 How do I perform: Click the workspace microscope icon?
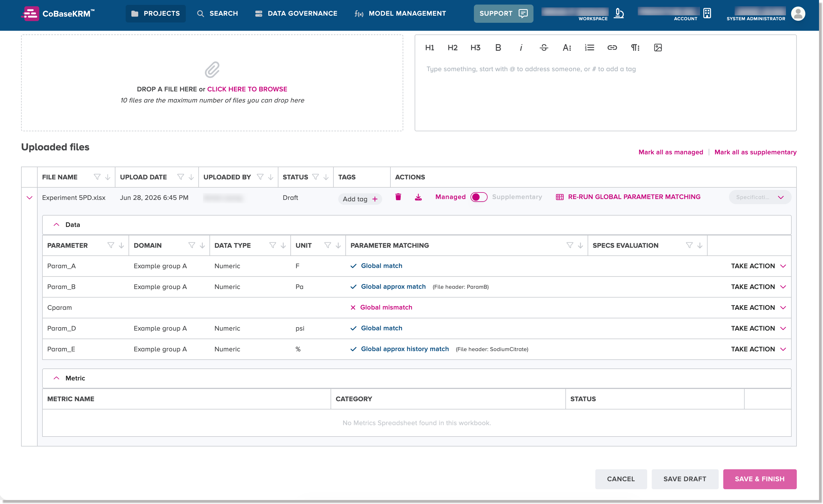pyautogui.click(x=619, y=13)
